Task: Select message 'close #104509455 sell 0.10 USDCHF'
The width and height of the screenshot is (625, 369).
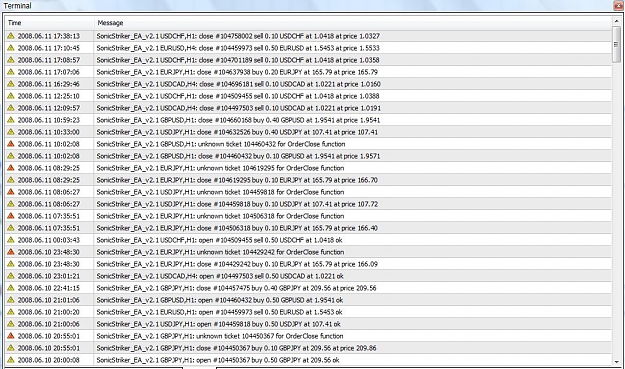Action: click(238, 96)
